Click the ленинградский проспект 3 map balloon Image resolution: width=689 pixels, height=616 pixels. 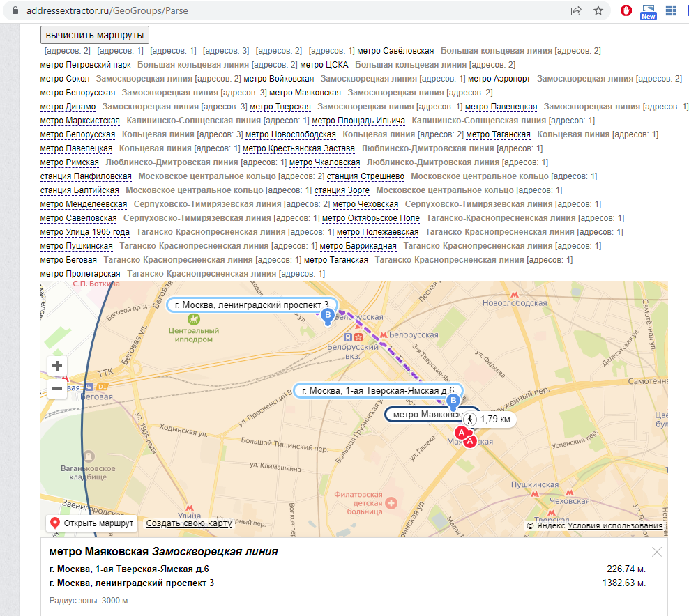251,305
